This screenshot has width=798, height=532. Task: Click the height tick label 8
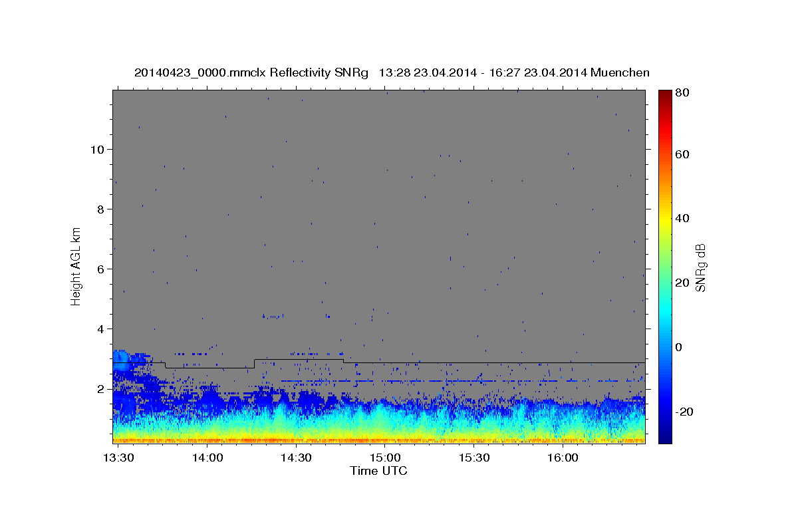101,209
